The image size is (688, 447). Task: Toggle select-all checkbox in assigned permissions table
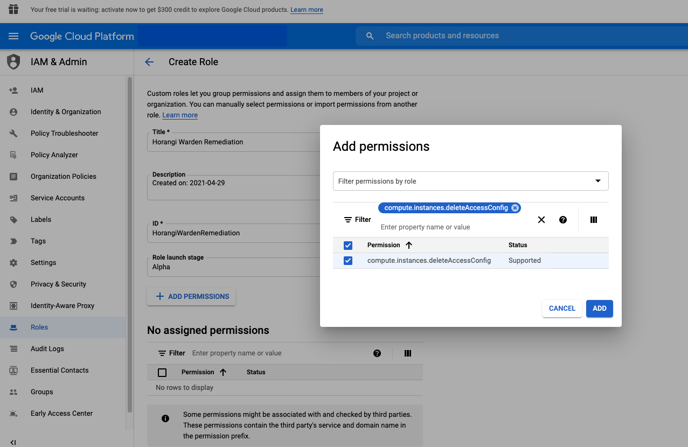point(162,372)
